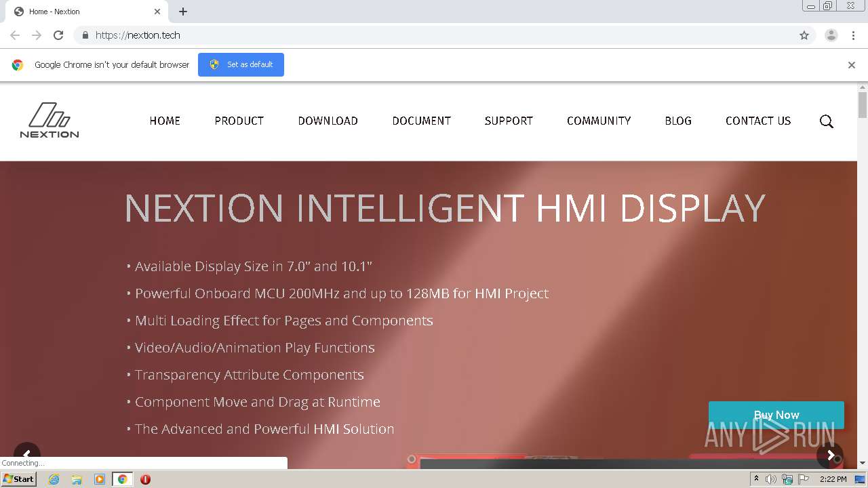868x488 pixels.
Task: Open the Windows Start menu
Action: coord(19,479)
